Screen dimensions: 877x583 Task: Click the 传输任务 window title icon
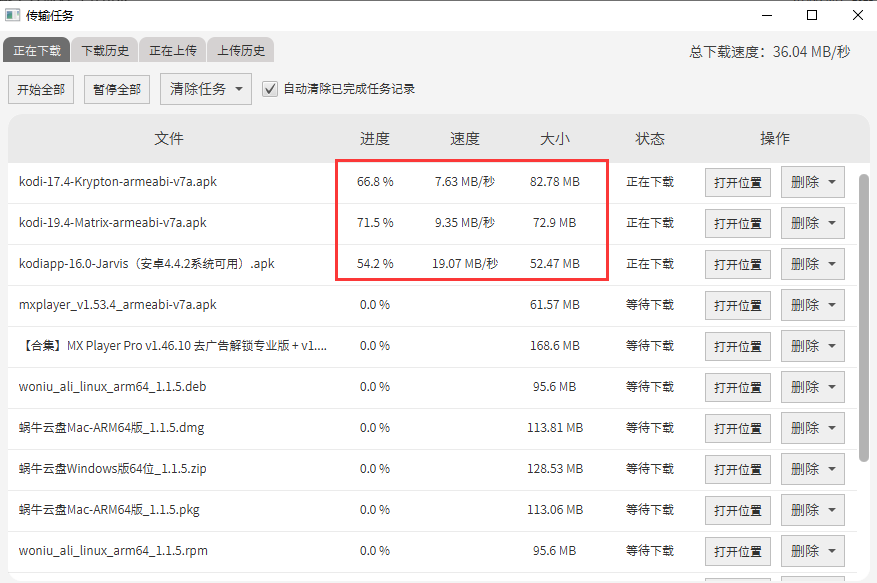pos(12,15)
